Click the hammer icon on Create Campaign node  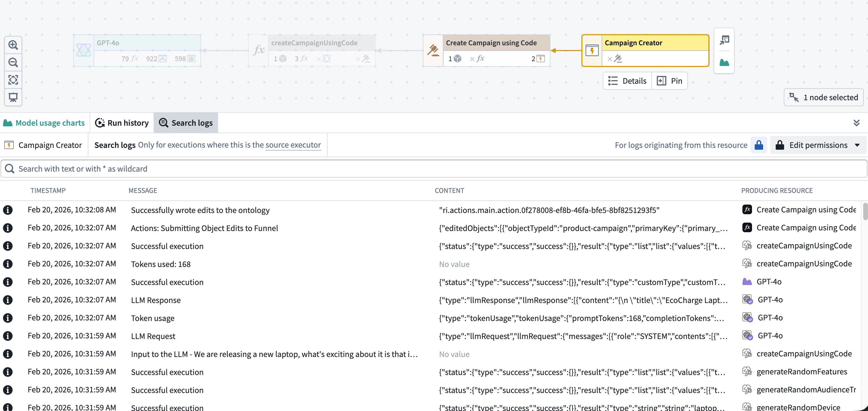coord(433,51)
